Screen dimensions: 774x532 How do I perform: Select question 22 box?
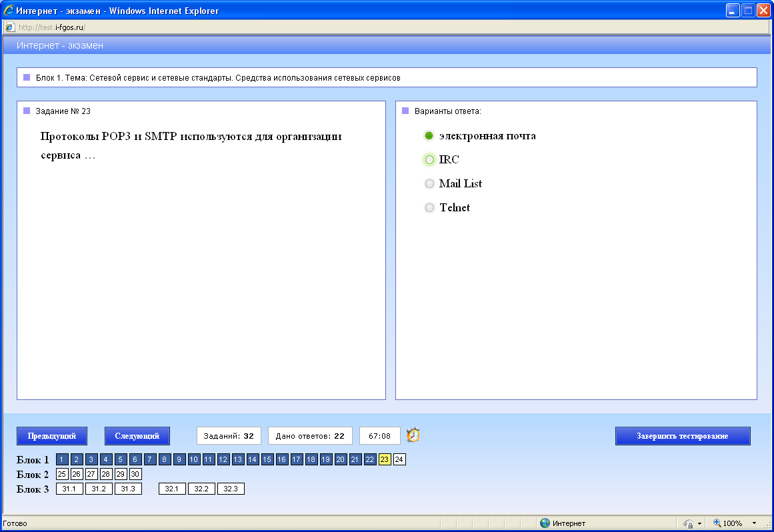pyautogui.click(x=370, y=459)
